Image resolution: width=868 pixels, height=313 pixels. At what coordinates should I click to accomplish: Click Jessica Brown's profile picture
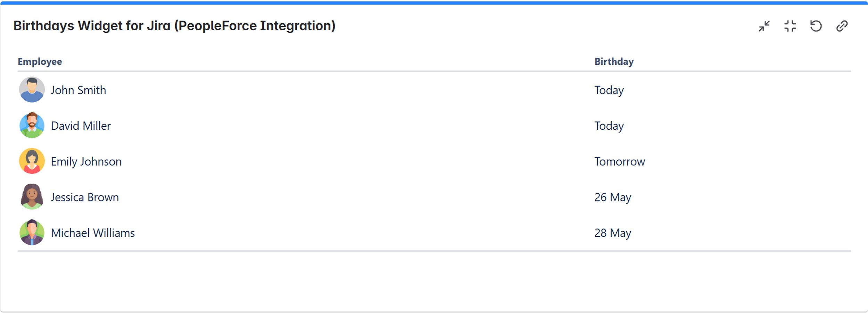click(32, 196)
